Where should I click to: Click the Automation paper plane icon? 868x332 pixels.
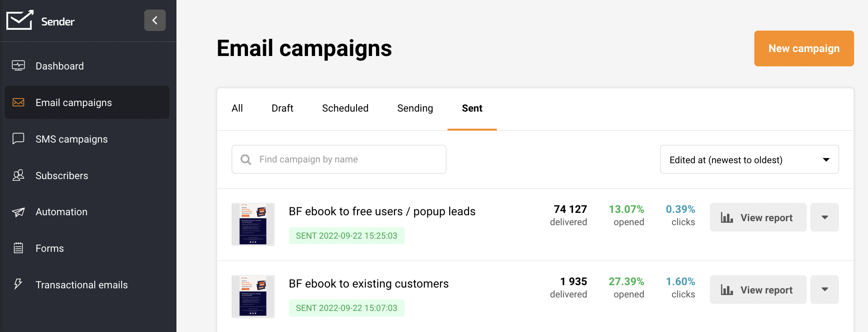tap(18, 212)
